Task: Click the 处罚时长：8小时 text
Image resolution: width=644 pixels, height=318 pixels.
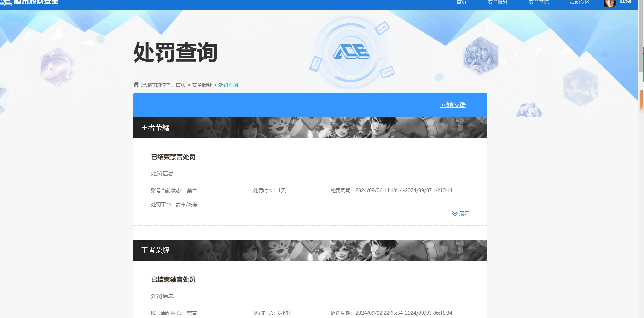Action: (x=272, y=313)
